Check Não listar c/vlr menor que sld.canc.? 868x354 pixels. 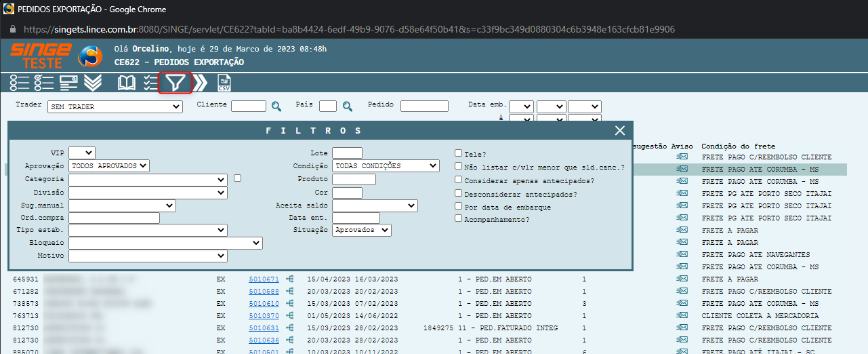(x=459, y=166)
